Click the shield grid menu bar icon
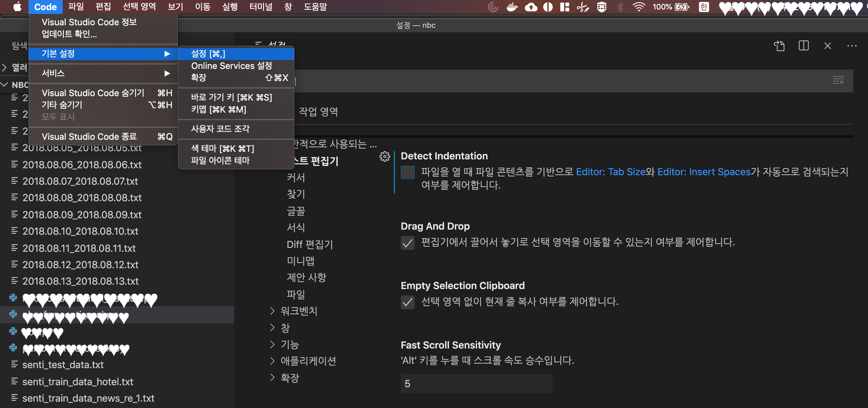The image size is (868, 408). (602, 7)
